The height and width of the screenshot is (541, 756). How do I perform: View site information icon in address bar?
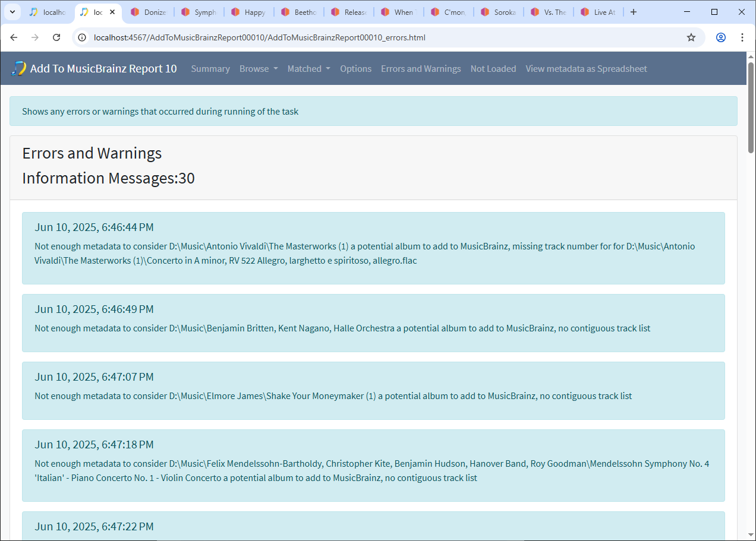tap(83, 37)
